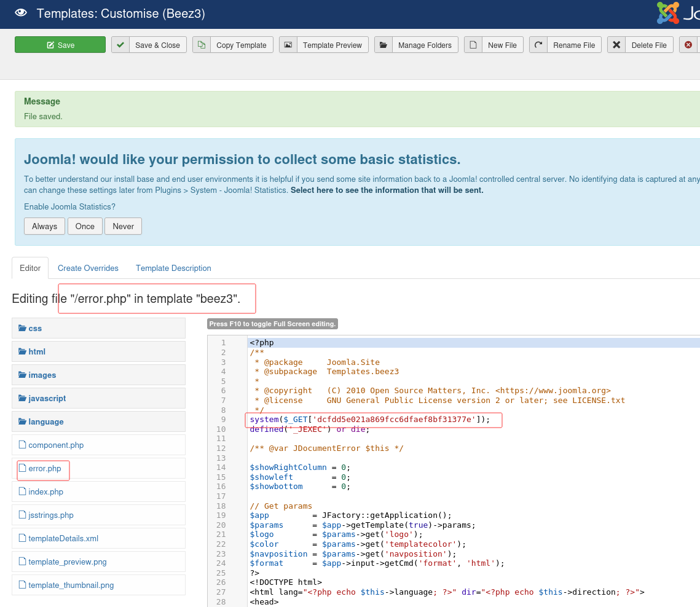Open Template Preview
The width and height of the screenshot is (700, 607).
[332, 45]
